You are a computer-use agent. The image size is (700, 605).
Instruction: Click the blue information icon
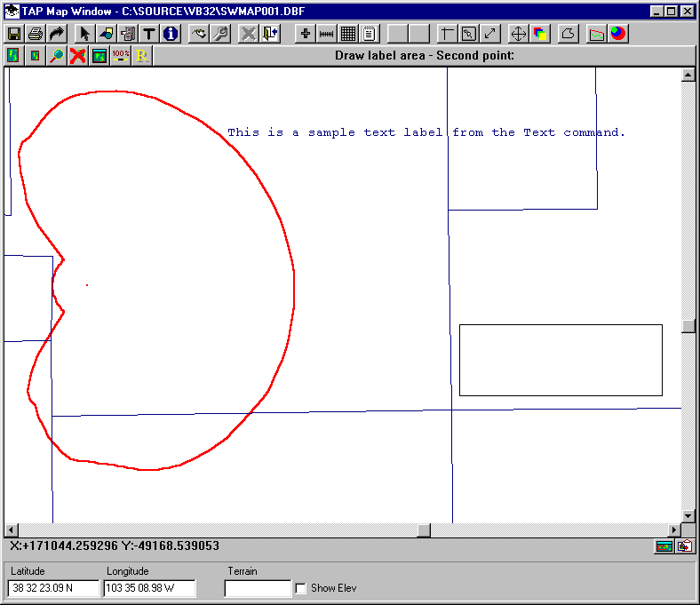[170, 34]
